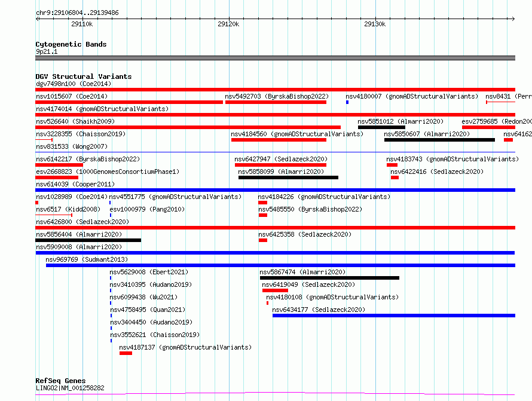The height and width of the screenshot is (401, 532).
Task: Open esv2759685 variant label
Action: [x=496, y=121]
